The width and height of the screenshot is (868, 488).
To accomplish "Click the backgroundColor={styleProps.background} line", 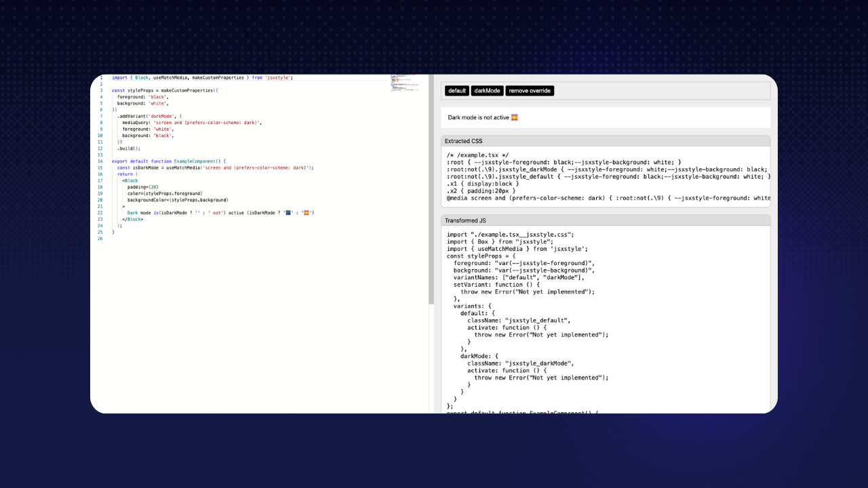I will click(178, 200).
